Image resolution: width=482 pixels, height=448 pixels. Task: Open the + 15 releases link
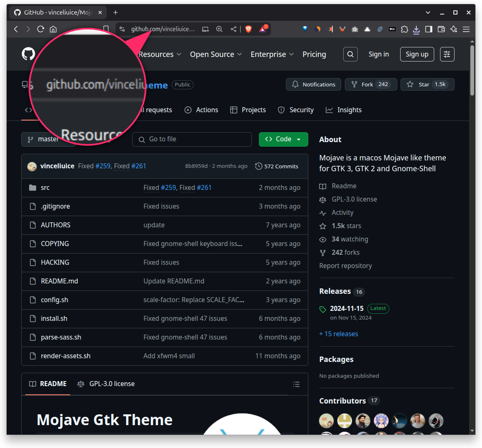click(x=339, y=334)
